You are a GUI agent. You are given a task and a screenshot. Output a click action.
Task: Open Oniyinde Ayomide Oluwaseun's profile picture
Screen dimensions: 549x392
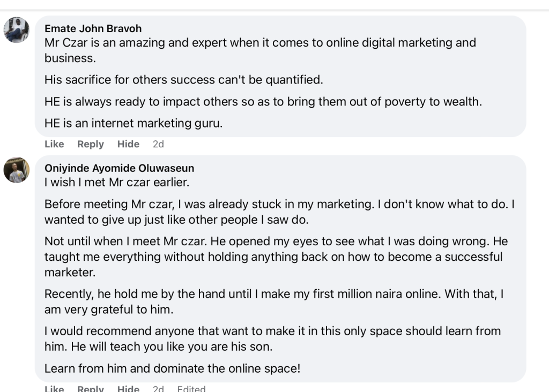(17, 170)
